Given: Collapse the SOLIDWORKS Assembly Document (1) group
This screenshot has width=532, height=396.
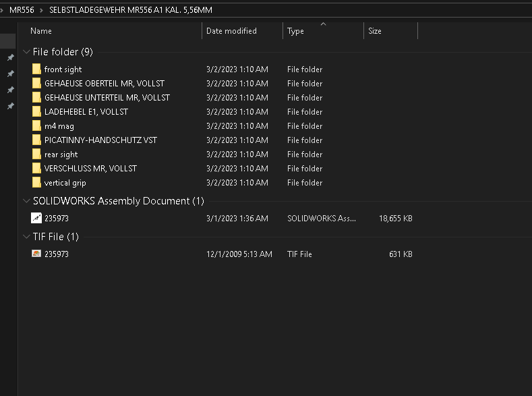Looking at the screenshot, I should [26, 201].
